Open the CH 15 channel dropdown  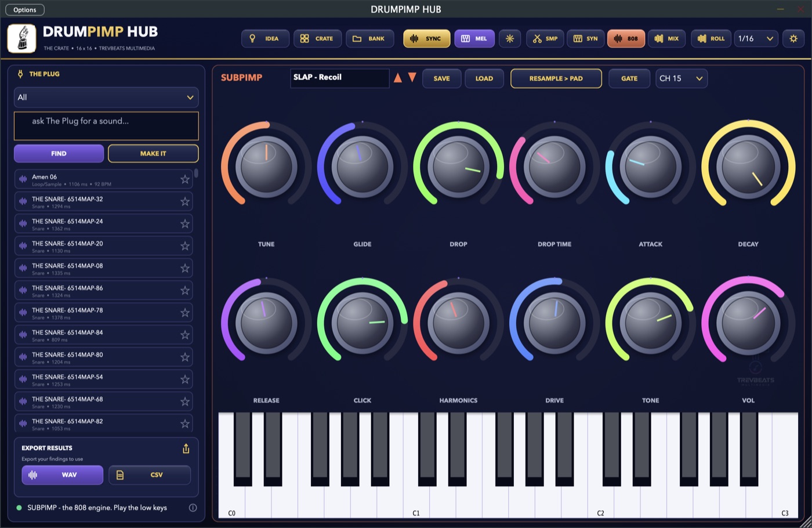(x=681, y=78)
